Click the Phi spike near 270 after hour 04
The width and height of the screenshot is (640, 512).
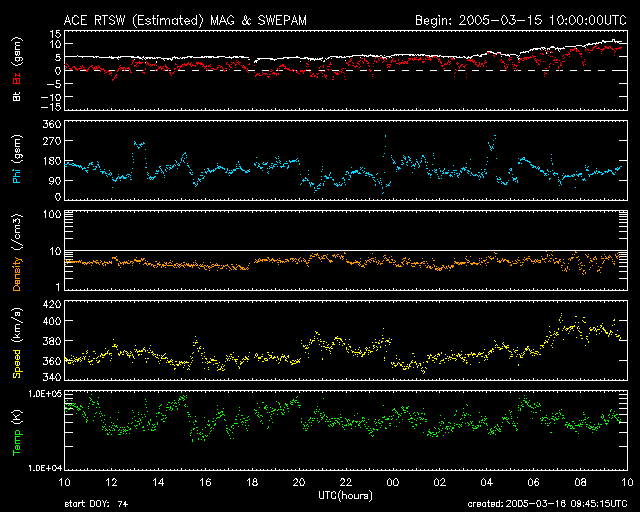pos(493,142)
